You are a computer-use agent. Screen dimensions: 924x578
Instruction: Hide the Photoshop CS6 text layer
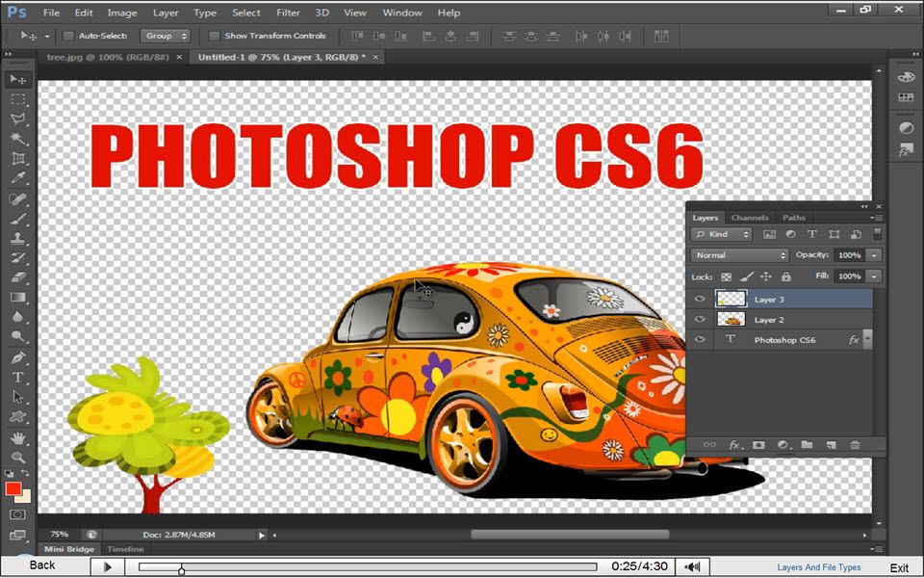coord(700,339)
